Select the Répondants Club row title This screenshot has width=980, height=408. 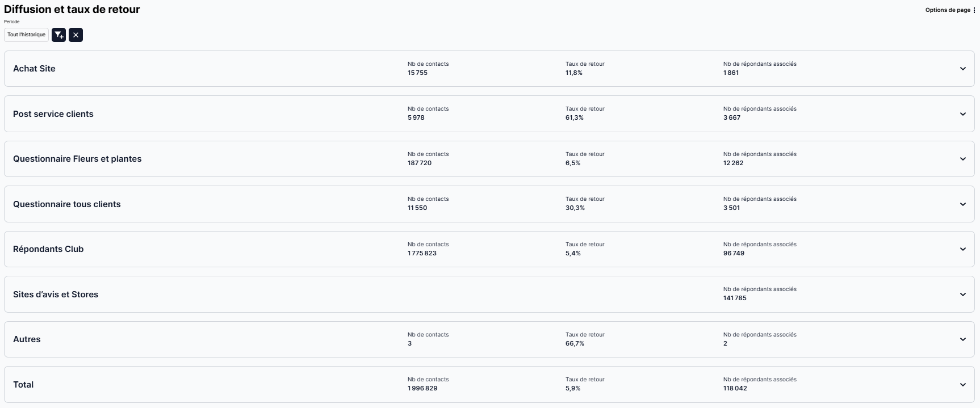pyautogui.click(x=48, y=249)
